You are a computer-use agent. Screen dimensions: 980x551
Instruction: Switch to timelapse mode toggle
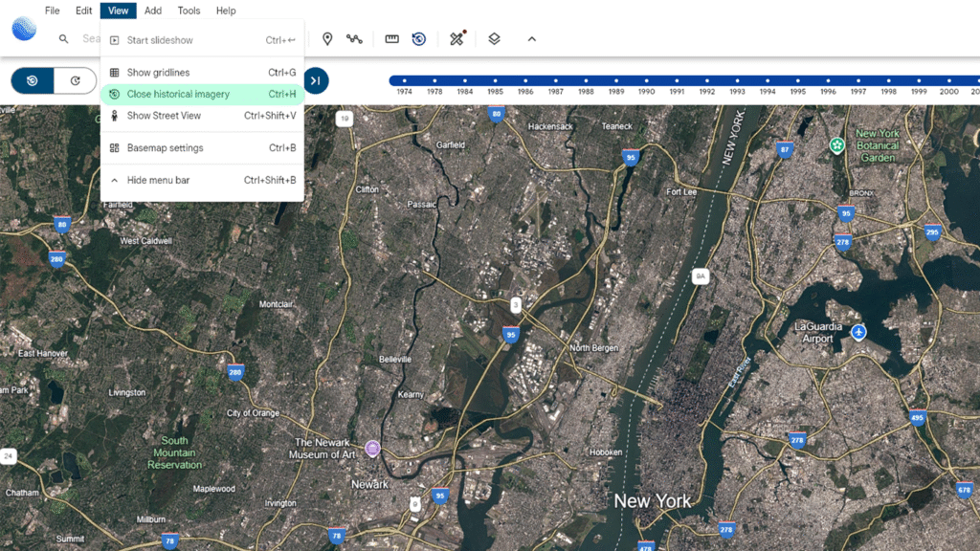(x=75, y=81)
